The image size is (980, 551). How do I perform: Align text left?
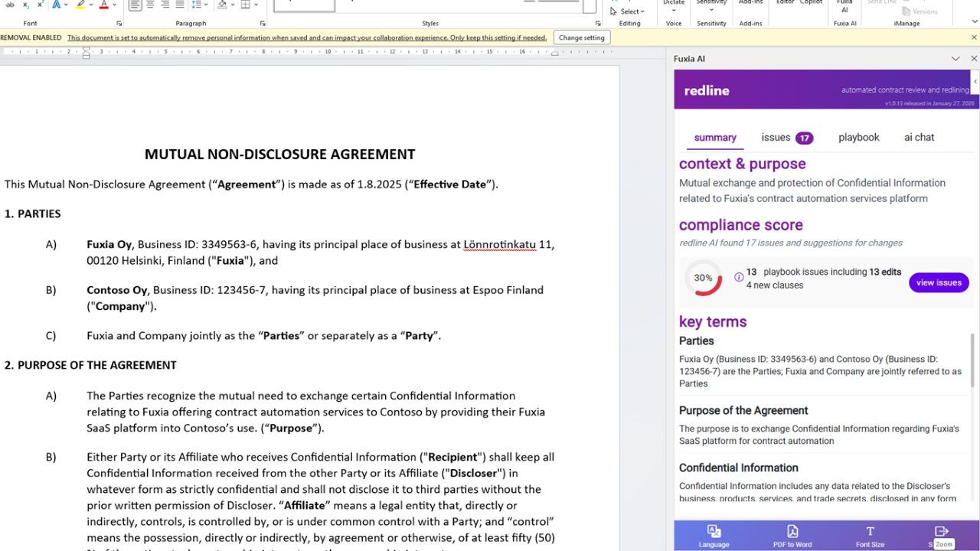[x=135, y=5]
